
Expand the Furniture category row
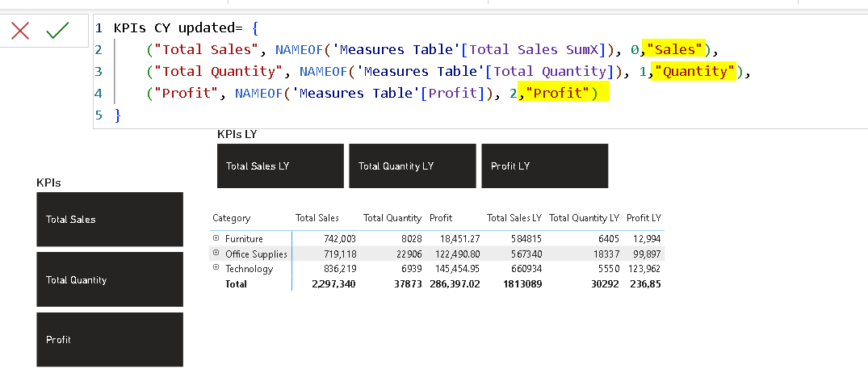(216, 239)
